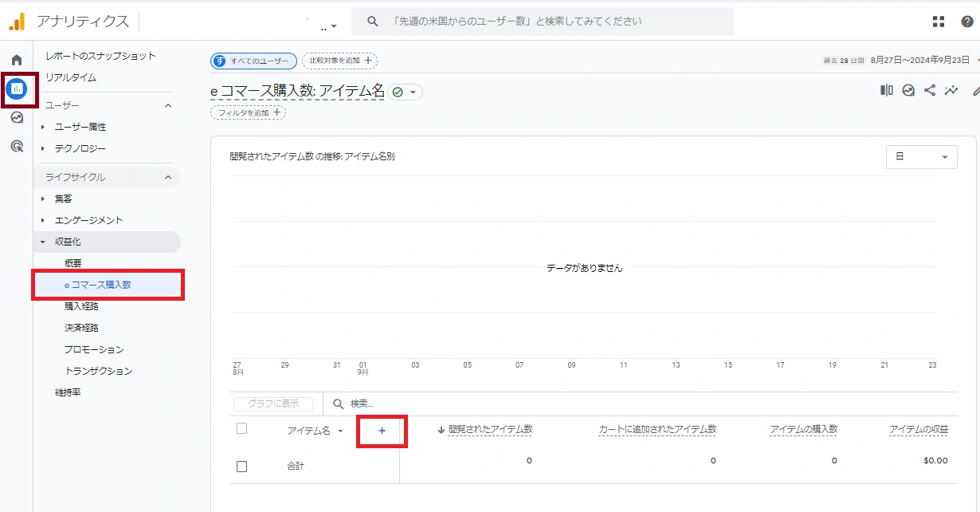
Task: Collapse the ユーザー section
Action: [x=168, y=105]
